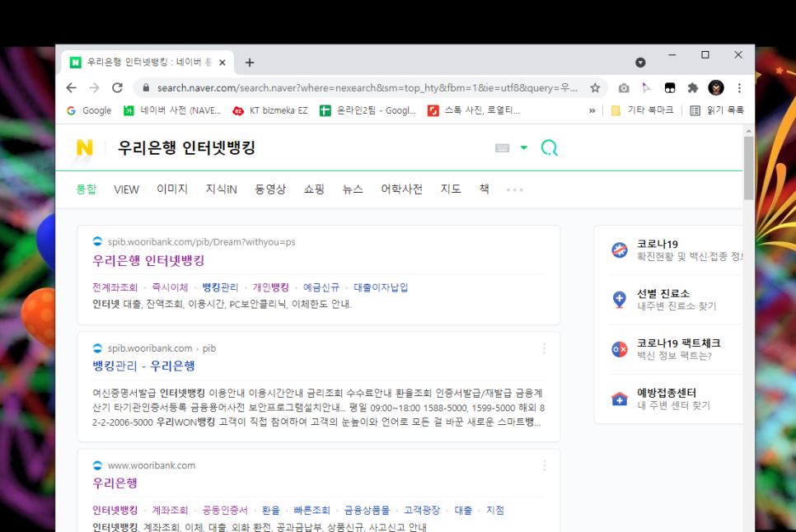Click the camera screenshot extension icon

(624, 88)
